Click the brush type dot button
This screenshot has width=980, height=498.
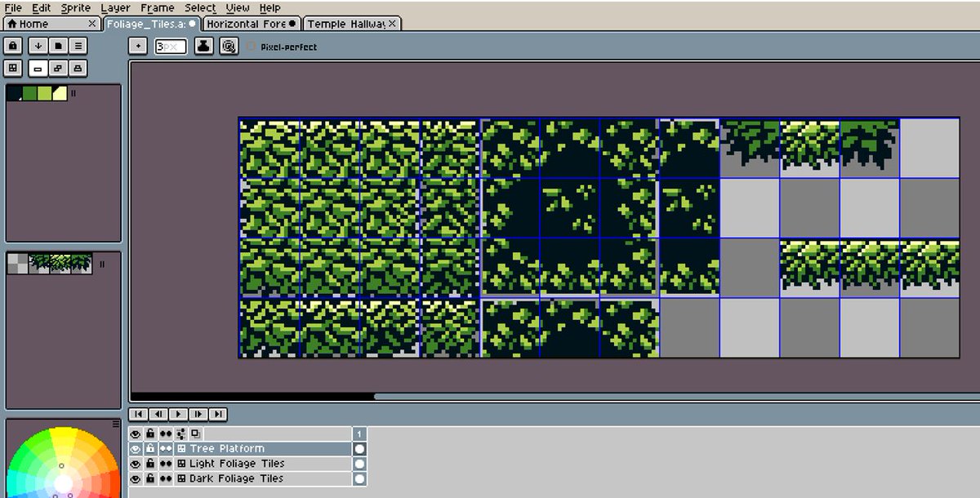point(138,47)
